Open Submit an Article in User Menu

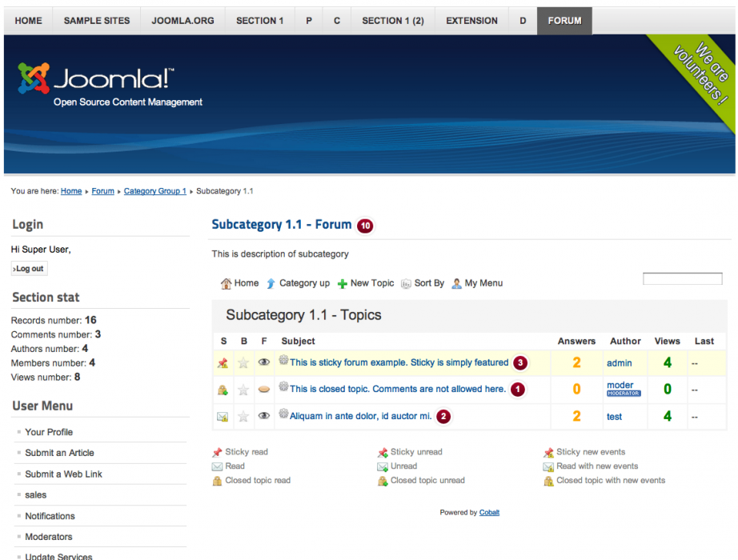coord(59,453)
